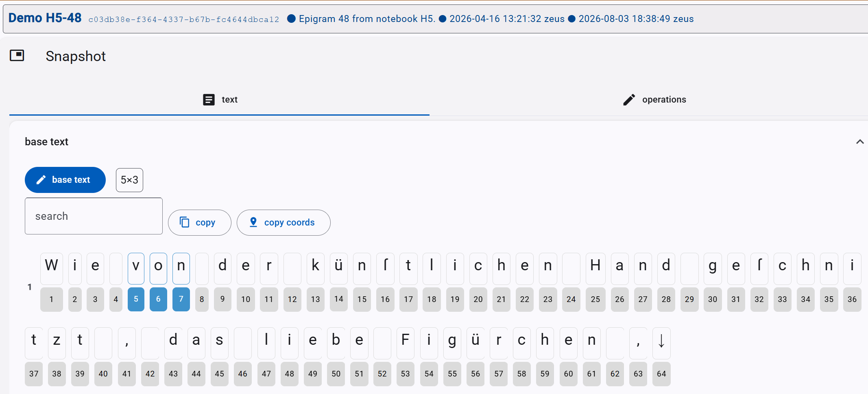Screen dimensions: 868x394
Task: Click the pencil icon in base text button
Action: tap(41, 180)
